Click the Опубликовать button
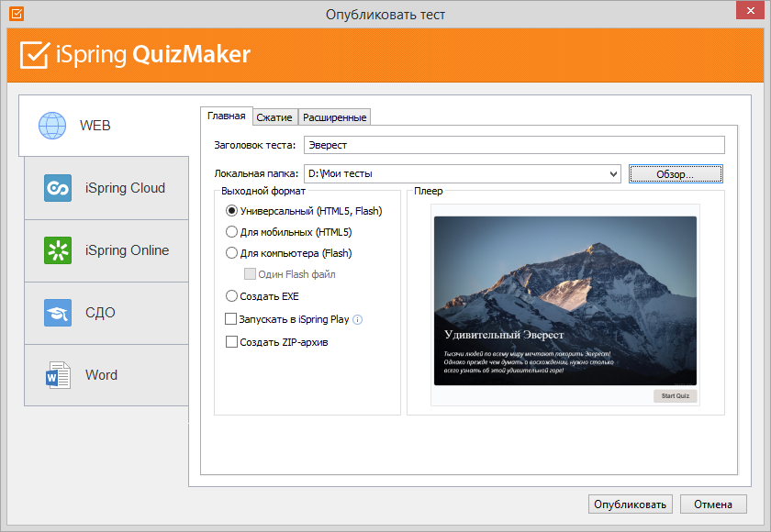 coord(630,504)
